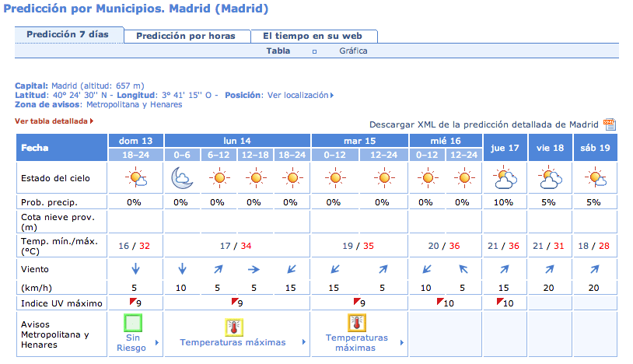Switch to the Gráfica view
The height and width of the screenshot is (364, 633).
click(x=353, y=51)
